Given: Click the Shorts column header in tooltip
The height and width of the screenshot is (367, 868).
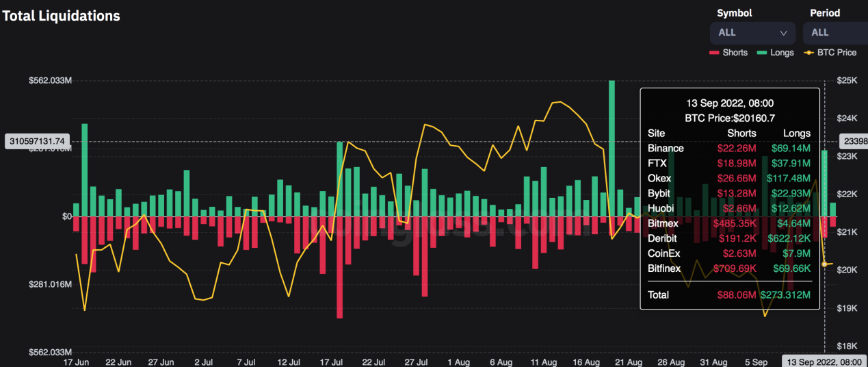Looking at the screenshot, I should coord(741,134).
